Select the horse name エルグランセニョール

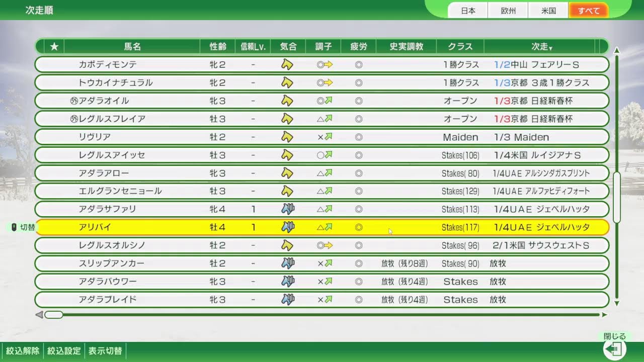120,191
